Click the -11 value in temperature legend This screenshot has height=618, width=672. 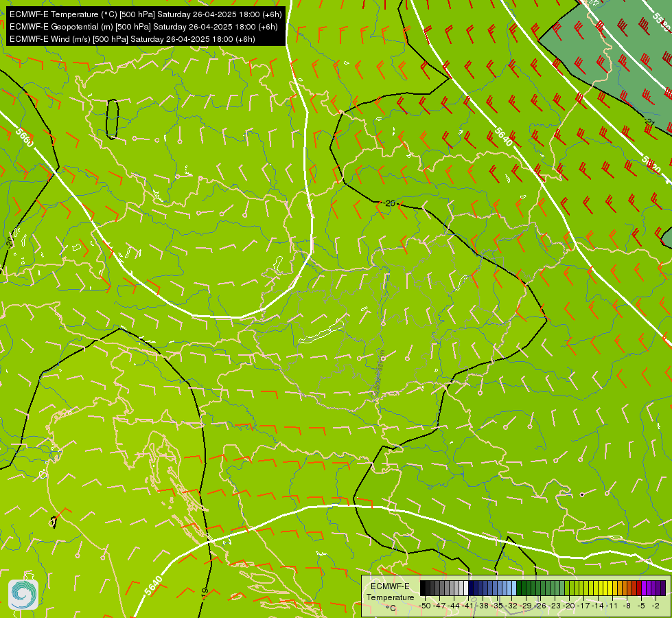[612, 606]
